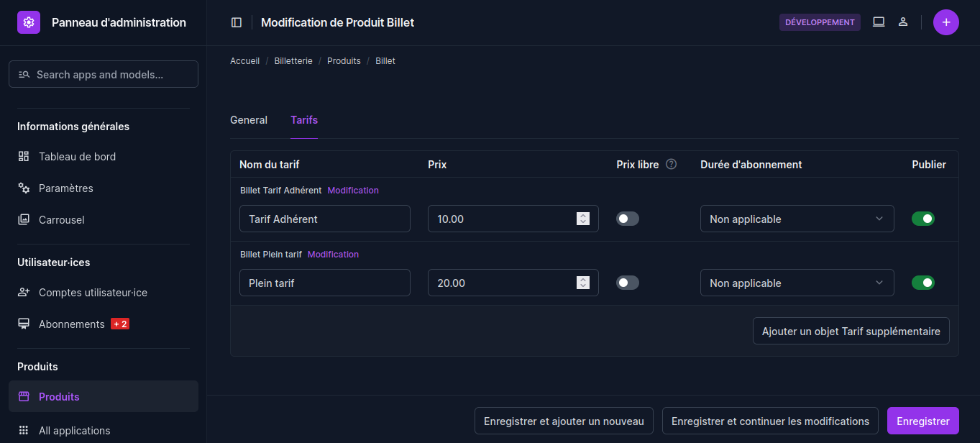Viewport: 980px width, 443px height.
Task: Open subscription duration dropdown for Tarif Adhérent
Action: 797,219
